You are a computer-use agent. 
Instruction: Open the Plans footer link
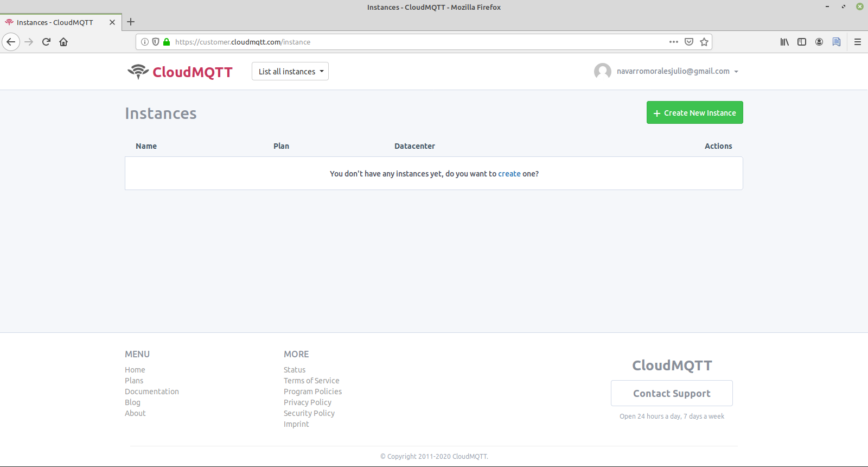tap(134, 381)
